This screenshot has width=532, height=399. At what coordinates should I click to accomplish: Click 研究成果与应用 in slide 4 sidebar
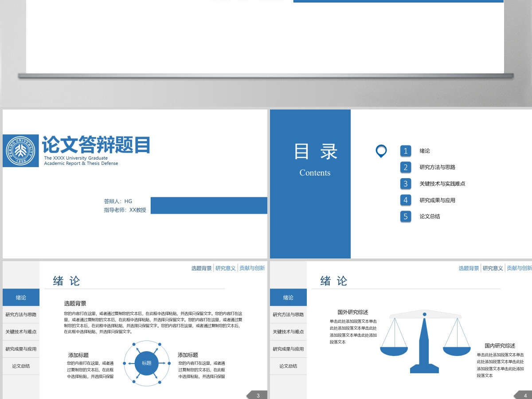[x=288, y=349]
